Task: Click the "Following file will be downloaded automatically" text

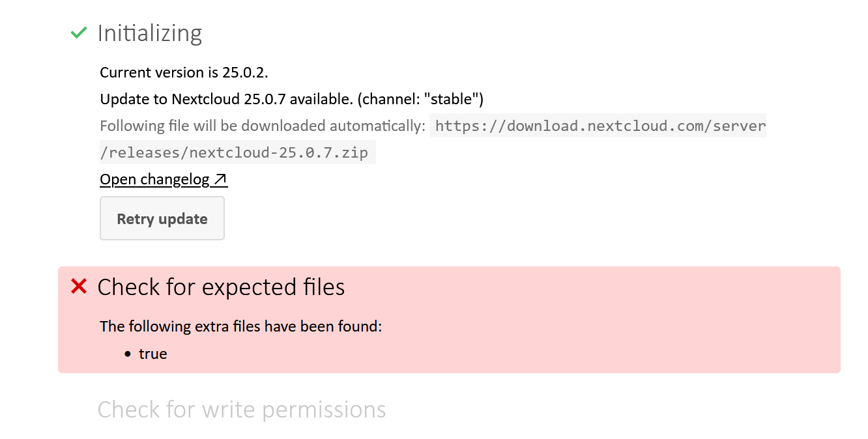Action: click(x=263, y=126)
